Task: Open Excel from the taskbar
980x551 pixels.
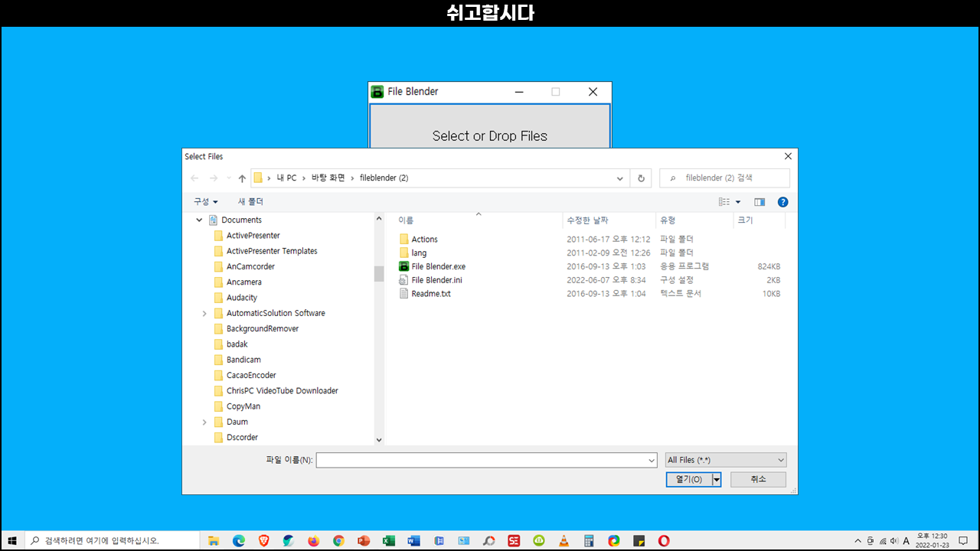Action: (389, 540)
